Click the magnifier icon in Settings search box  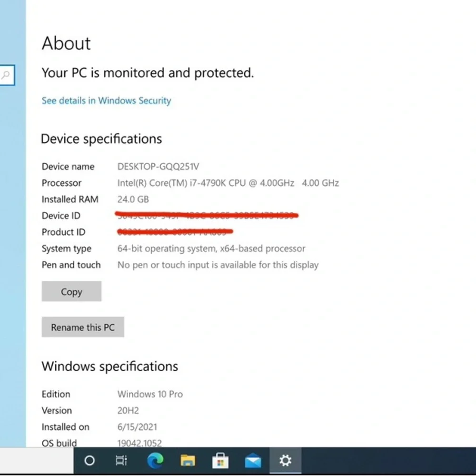click(x=6, y=75)
